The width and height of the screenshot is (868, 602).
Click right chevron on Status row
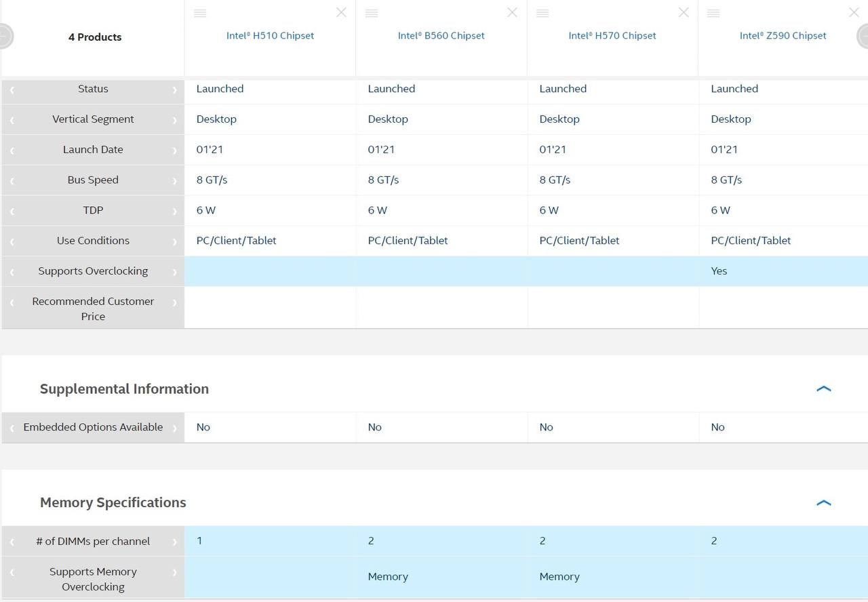(174, 89)
